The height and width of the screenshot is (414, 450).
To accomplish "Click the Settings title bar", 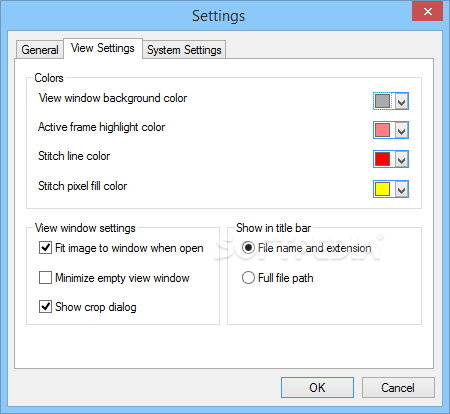I will coord(218,16).
